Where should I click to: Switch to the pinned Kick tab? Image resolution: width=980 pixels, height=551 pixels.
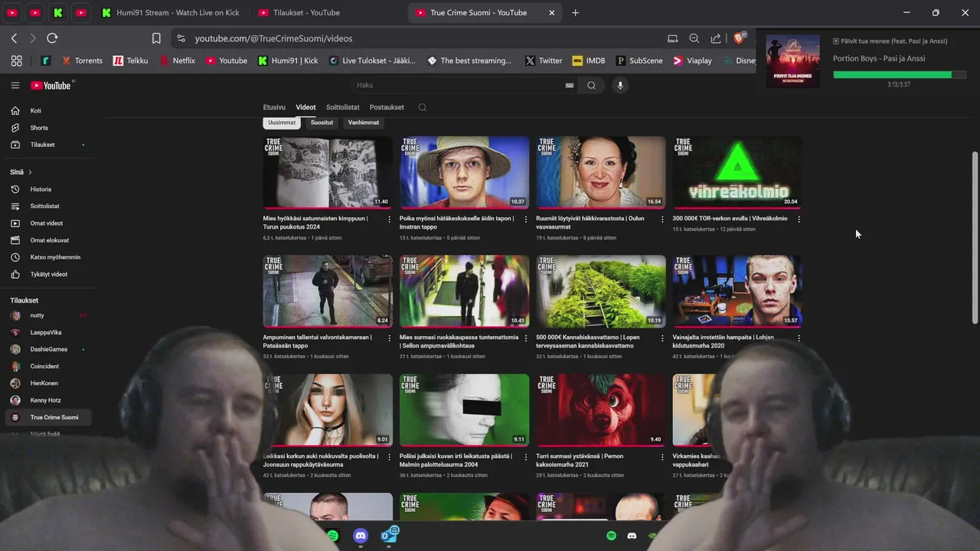click(x=58, y=12)
